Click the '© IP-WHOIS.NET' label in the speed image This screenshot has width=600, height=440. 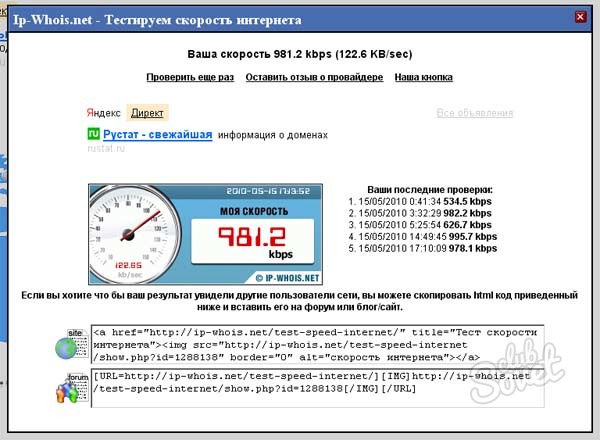[x=287, y=278]
